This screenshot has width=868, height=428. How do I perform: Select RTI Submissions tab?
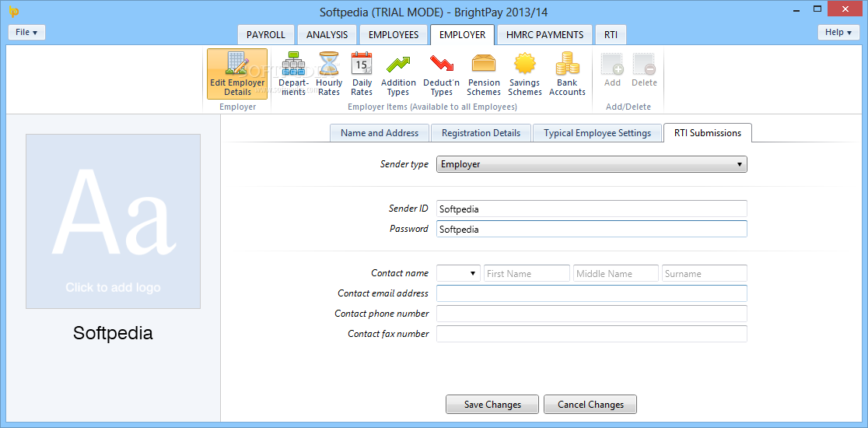click(708, 133)
